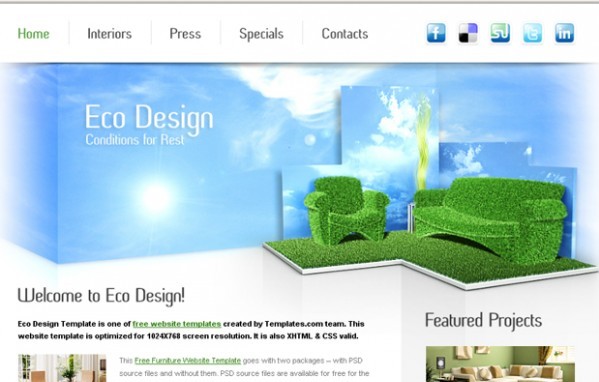Open the StumbleUpon icon
The image size is (599, 382).
click(x=500, y=33)
